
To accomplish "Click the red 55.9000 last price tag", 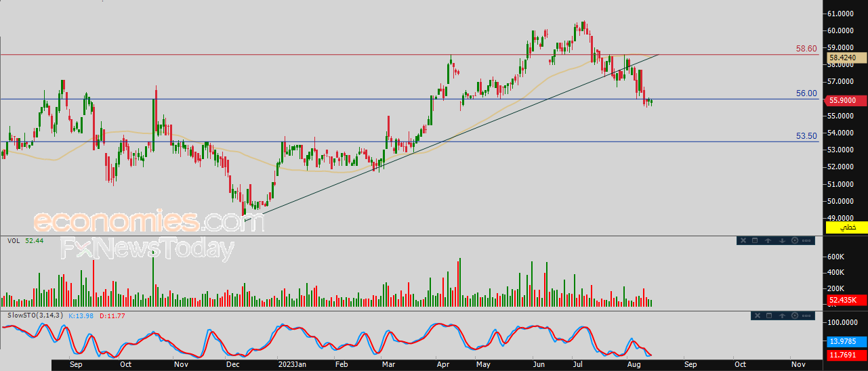I will [846, 100].
